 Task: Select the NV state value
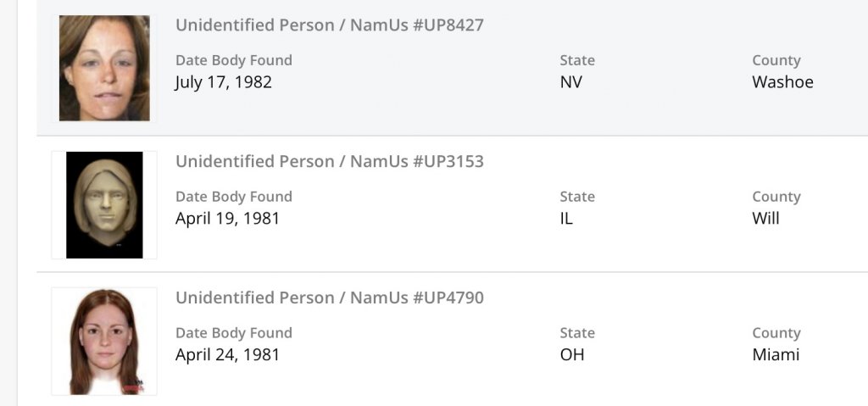coord(570,82)
